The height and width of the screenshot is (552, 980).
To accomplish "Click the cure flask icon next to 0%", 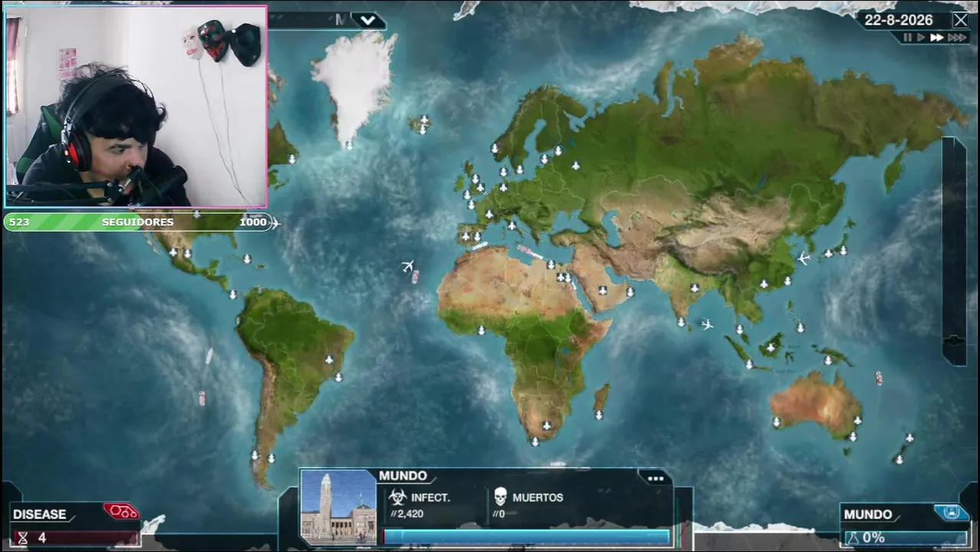I will pyautogui.click(x=852, y=538).
